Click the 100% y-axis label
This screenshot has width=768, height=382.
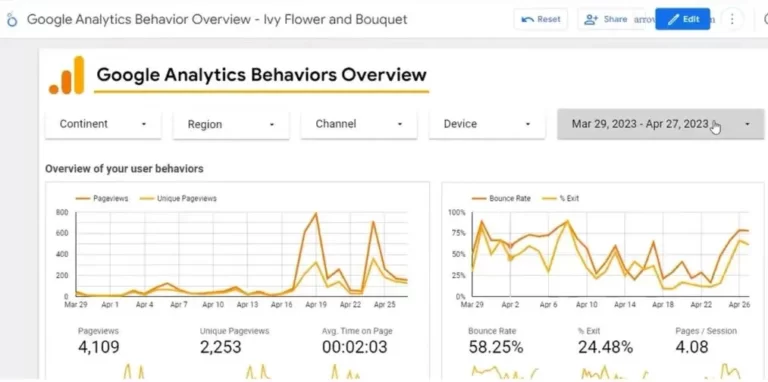(x=456, y=213)
